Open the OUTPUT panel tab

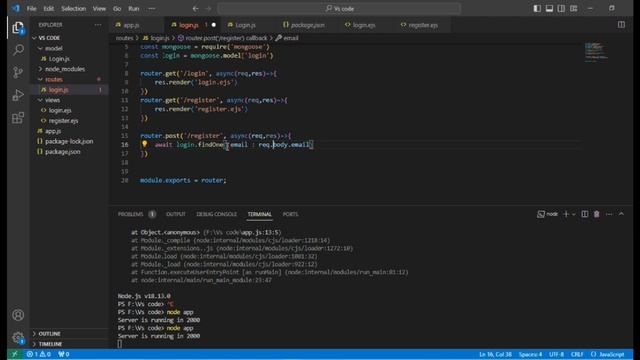176,214
